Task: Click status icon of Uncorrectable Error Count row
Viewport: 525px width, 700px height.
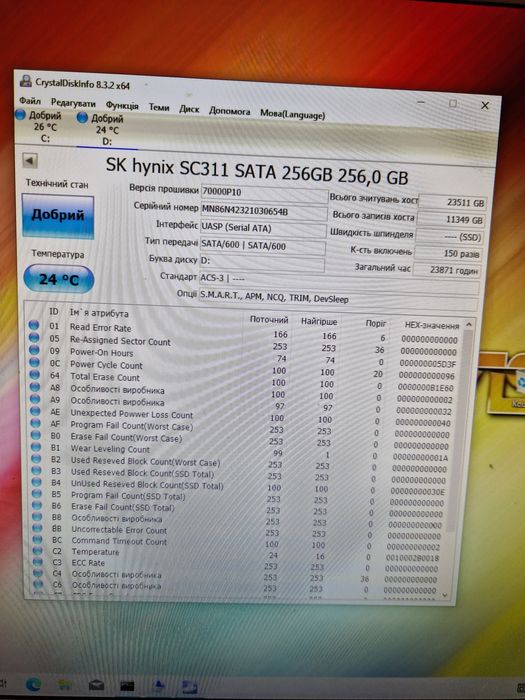Action: click(x=37, y=528)
